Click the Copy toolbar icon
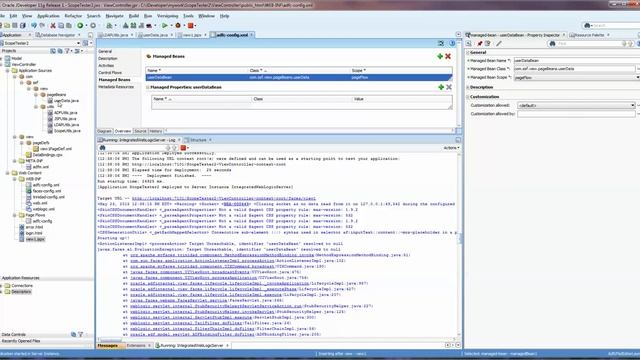640x360 pixels. (61, 25)
